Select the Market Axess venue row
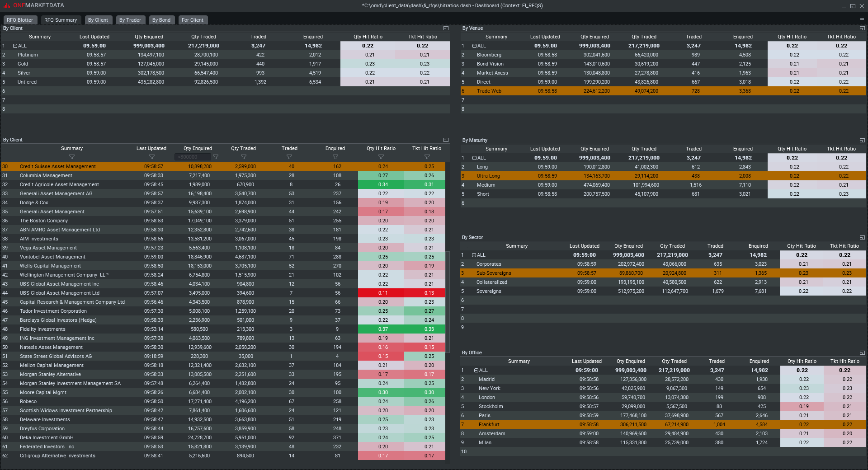 click(x=663, y=73)
